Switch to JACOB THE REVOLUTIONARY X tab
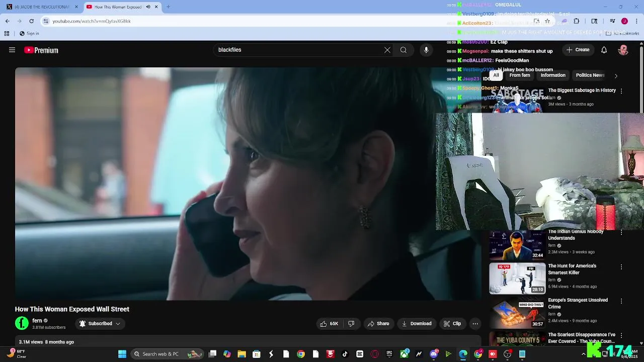The height and width of the screenshot is (362, 644). click(42, 7)
